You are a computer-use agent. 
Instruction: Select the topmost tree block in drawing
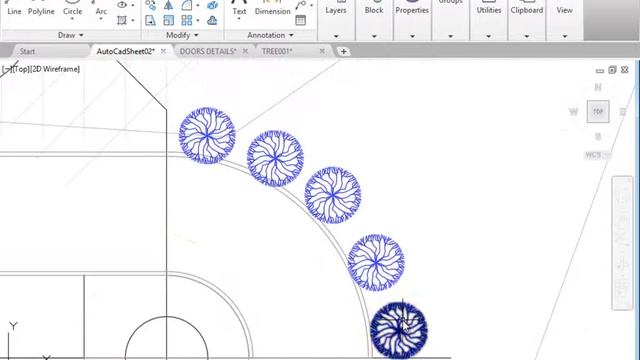pyautogui.click(x=207, y=136)
